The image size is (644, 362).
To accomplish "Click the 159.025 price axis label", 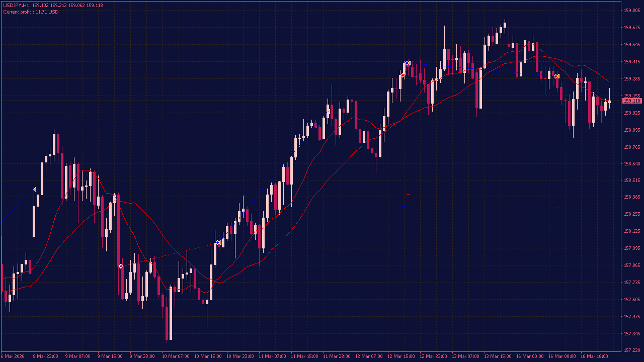I will 632,113.
